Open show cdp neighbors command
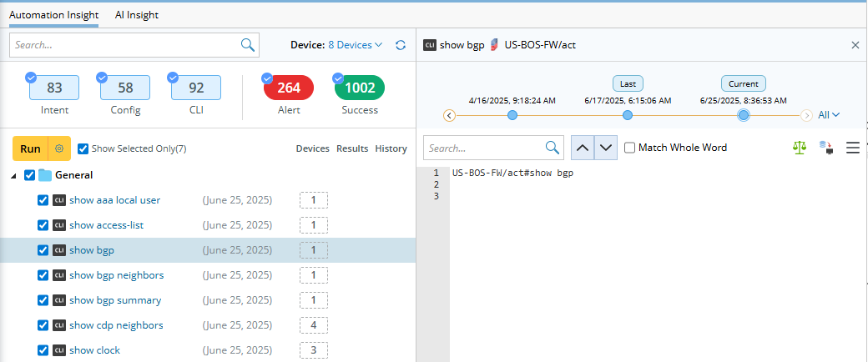The image size is (868, 362). 116,325
